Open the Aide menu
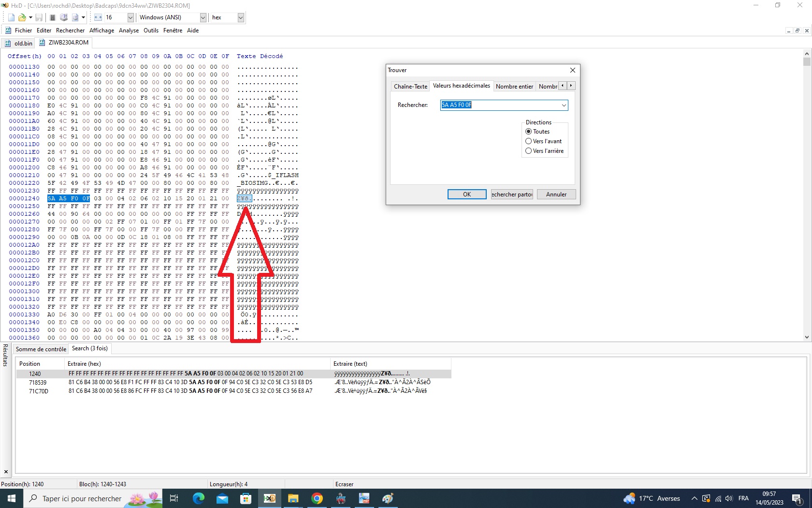 point(193,30)
